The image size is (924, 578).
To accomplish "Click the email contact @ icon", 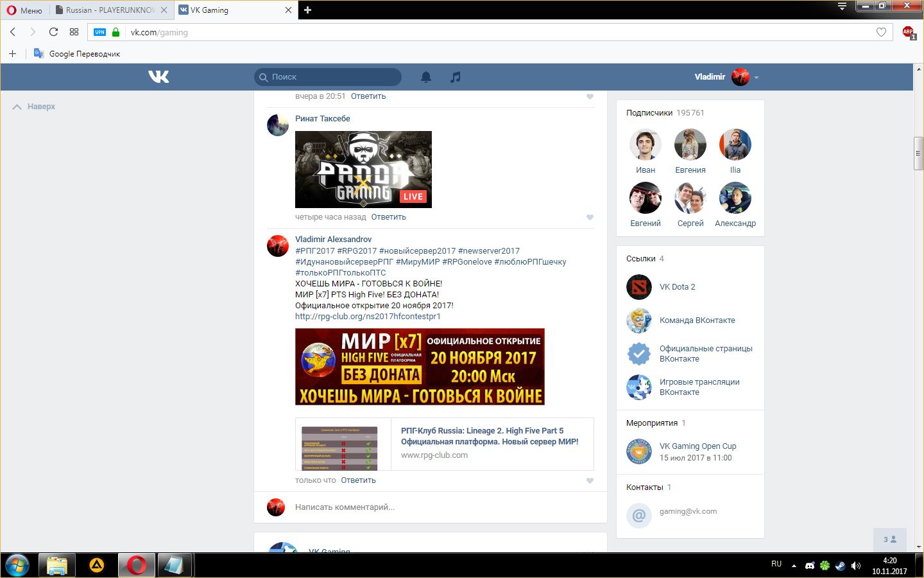I will point(638,515).
